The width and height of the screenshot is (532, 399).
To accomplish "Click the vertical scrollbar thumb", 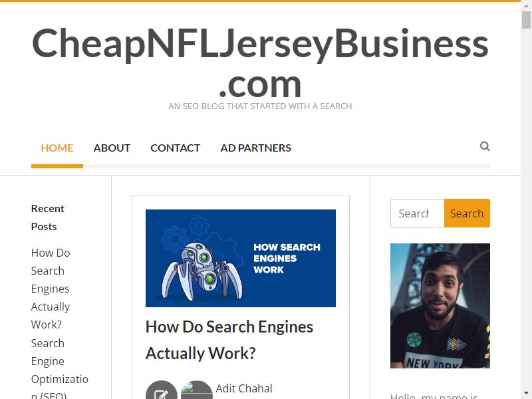I will 527,19.
